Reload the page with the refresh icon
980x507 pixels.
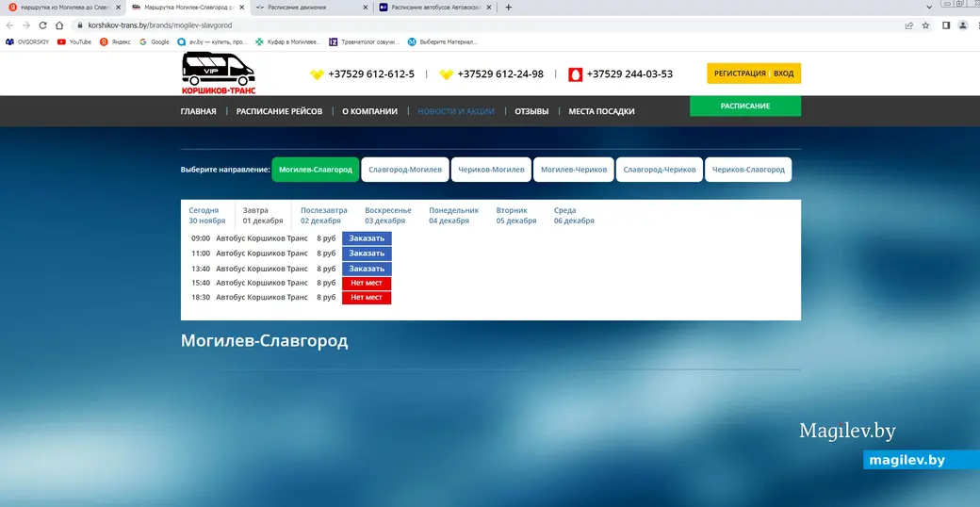[42, 25]
